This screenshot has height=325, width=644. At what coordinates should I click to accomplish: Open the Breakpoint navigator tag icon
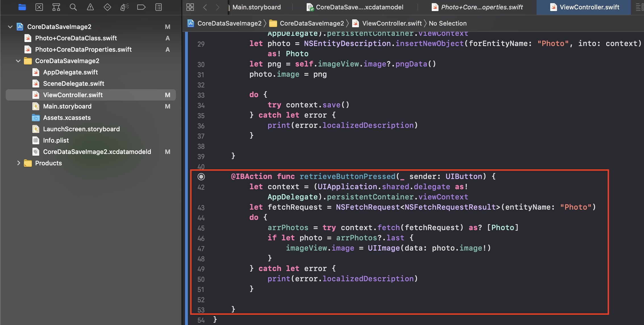click(141, 7)
